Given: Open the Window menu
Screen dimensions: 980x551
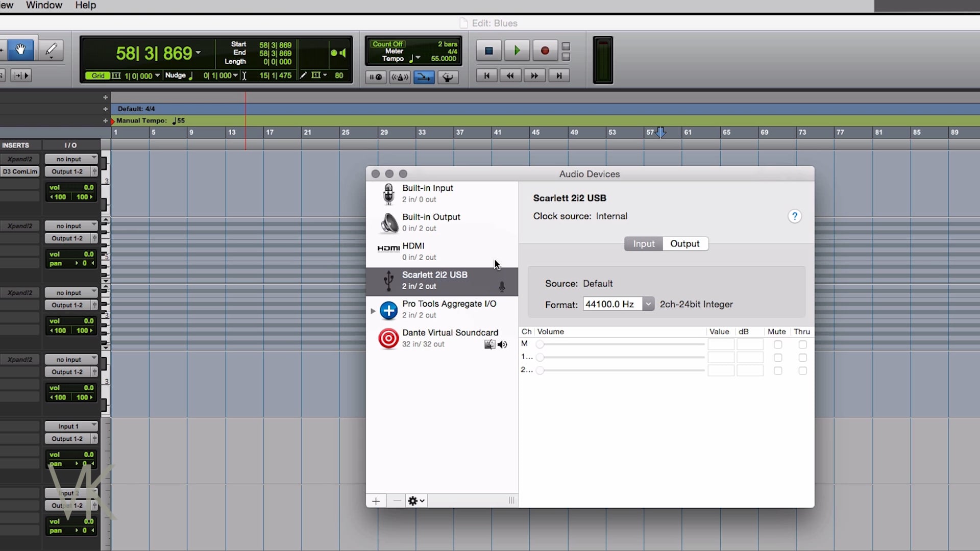Looking at the screenshot, I should (44, 5).
